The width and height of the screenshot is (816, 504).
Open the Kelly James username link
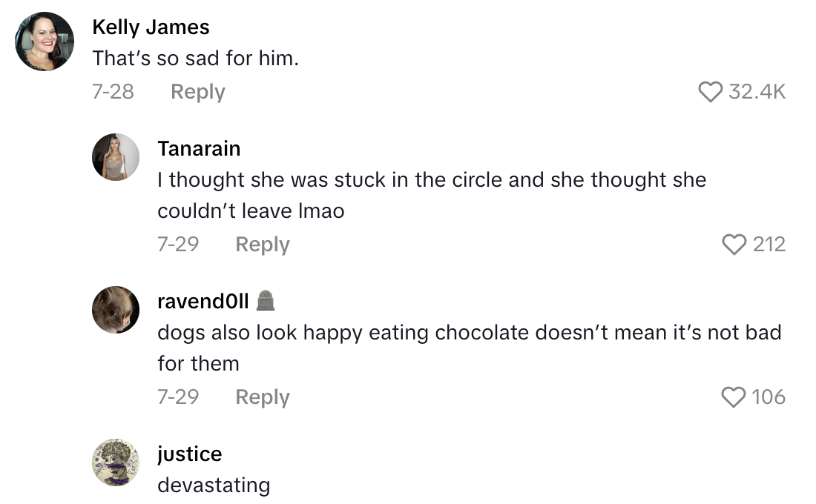tap(151, 27)
